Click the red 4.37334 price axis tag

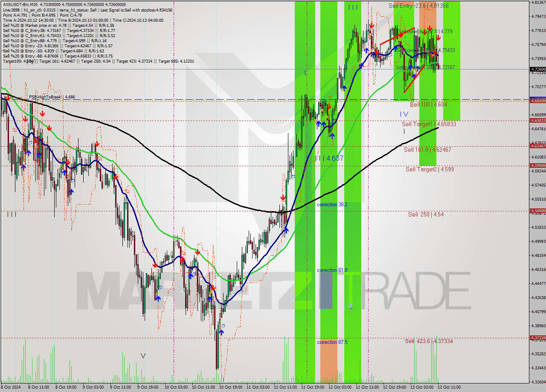tap(537, 337)
